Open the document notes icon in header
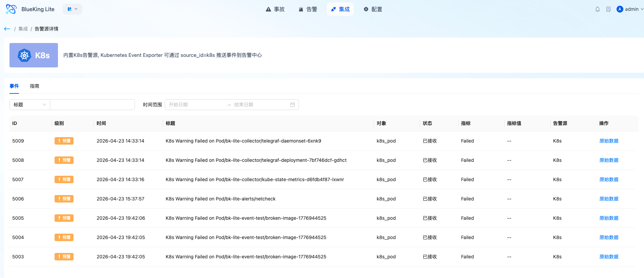The image size is (644, 278). pyautogui.click(x=608, y=9)
